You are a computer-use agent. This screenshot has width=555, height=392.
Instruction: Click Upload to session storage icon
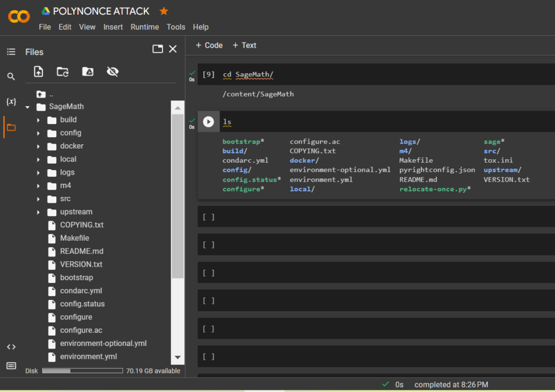click(38, 72)
